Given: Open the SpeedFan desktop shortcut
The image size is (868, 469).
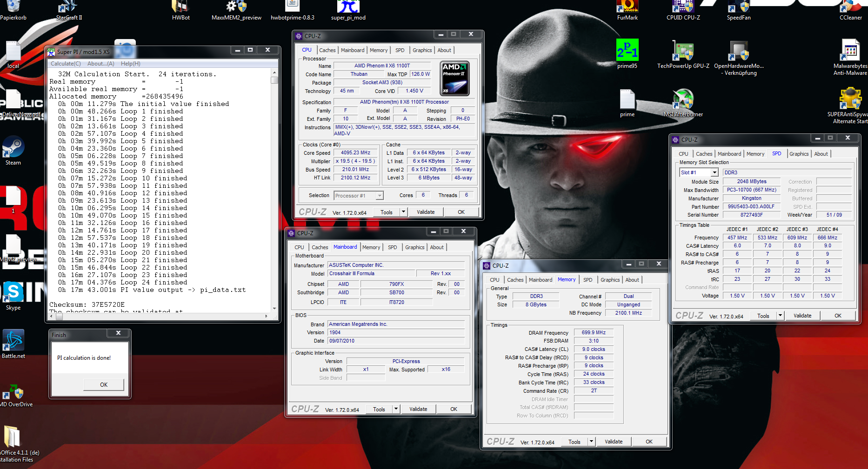Looking at the screenshot, I should [739, 10].
